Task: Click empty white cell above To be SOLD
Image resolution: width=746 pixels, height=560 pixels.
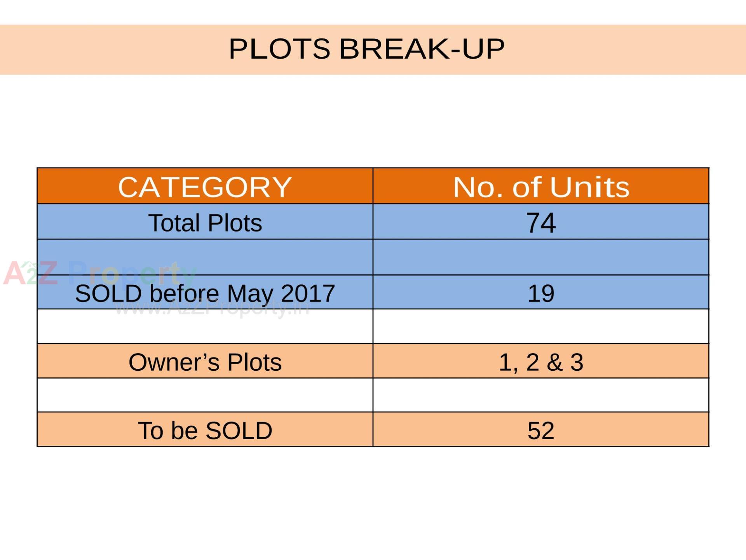Action: [x=205, y=395]
